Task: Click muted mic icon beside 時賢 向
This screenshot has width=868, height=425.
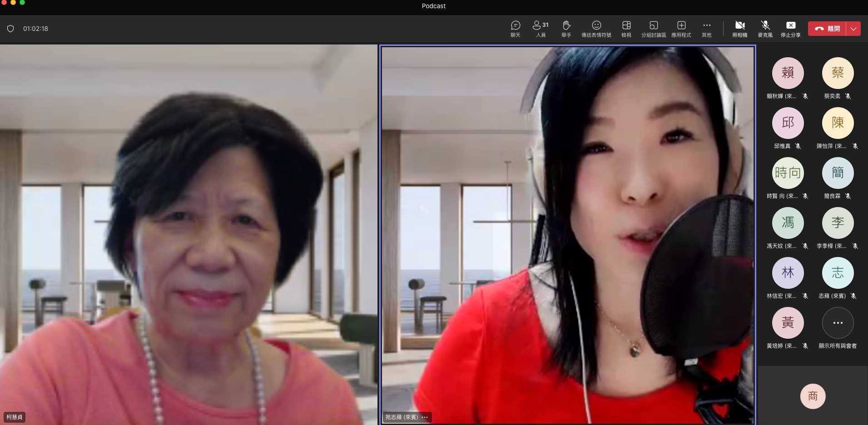Action: [805, 196]
